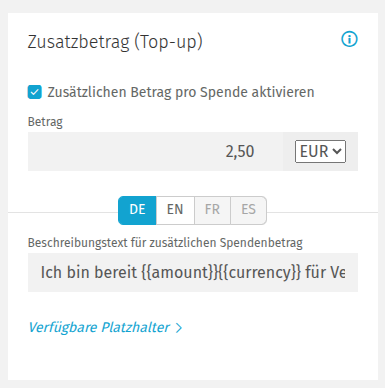Click the small arrow inside EUR selector
This screenshot has height=388, width=385.
point(337,151)
